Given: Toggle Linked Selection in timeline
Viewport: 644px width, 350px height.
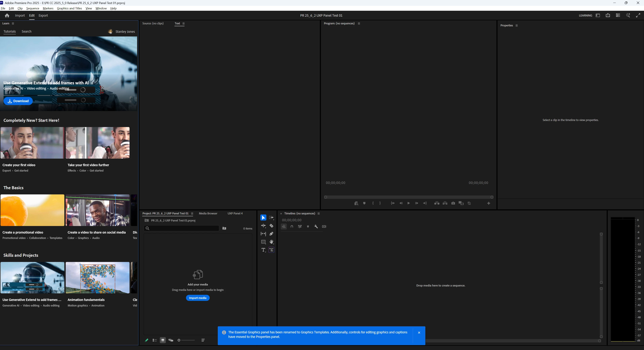Looking at the screenshot, I should click(x=300, y=227).
